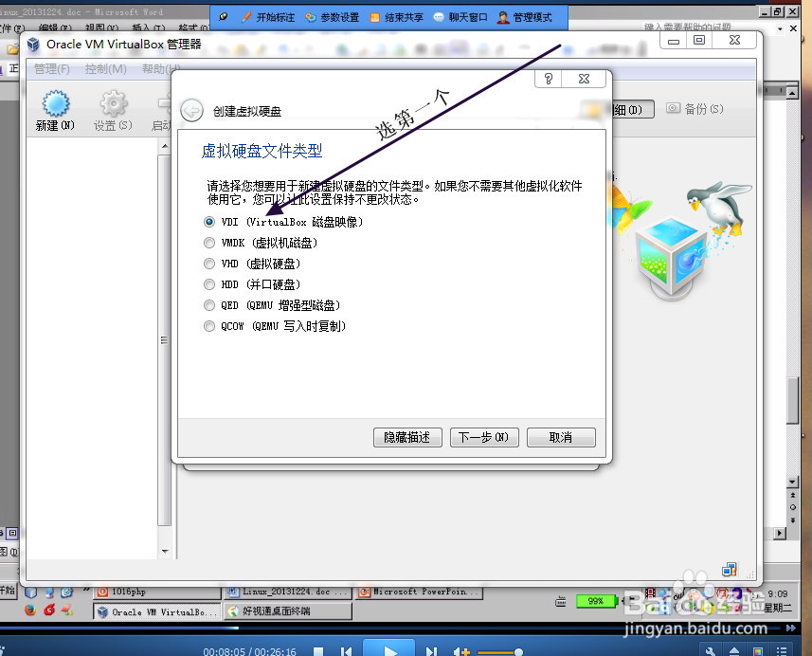
Task: Click the player next track button
Action: 431,651
